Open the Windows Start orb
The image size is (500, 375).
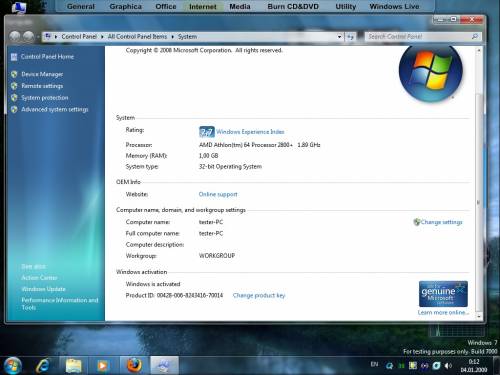point(13,365)
